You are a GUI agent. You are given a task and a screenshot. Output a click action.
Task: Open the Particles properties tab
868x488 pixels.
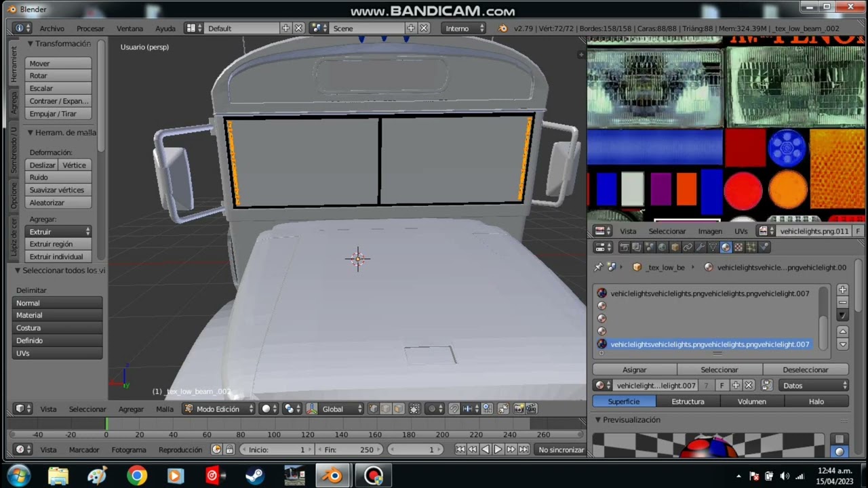tap(751, 247)
